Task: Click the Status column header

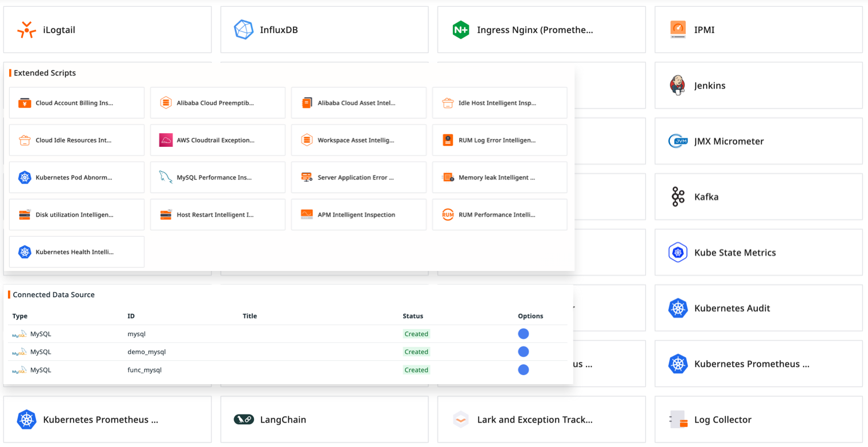Action: [x=413, y=316]
